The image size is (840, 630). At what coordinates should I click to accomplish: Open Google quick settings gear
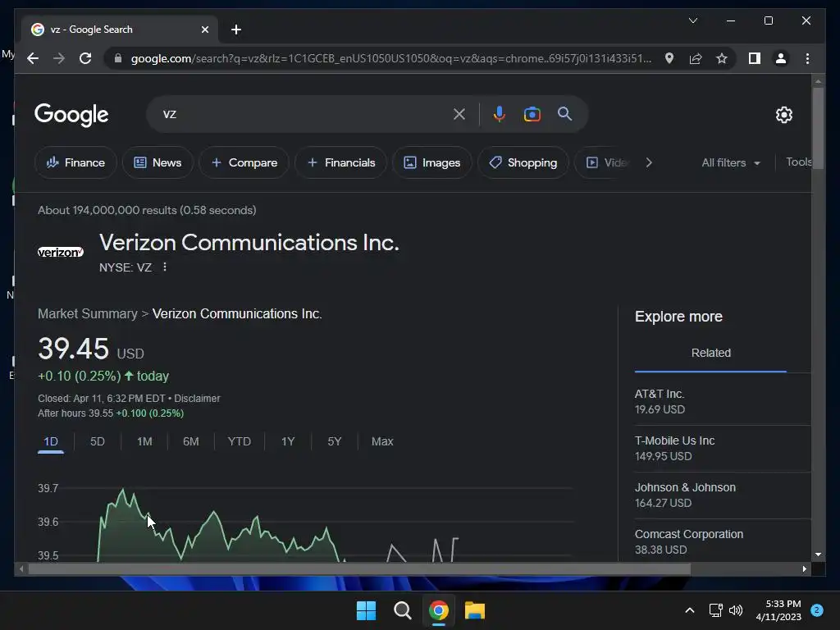pyautogui.click(x=783, y=115)
